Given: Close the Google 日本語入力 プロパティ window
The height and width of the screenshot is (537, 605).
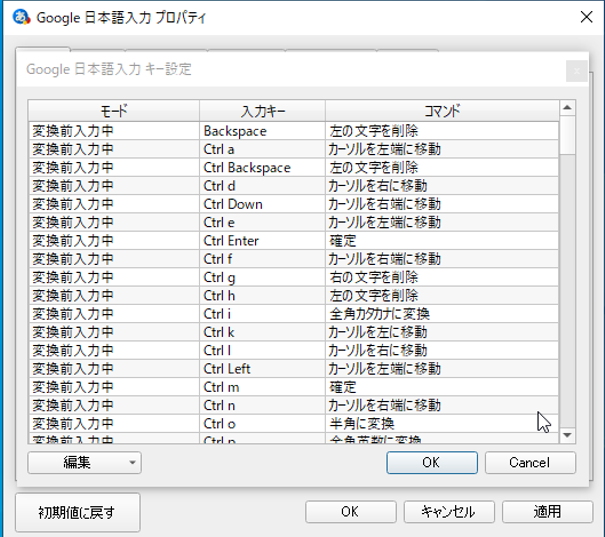Looking at the screenshot, I should (x=586, y=16).
